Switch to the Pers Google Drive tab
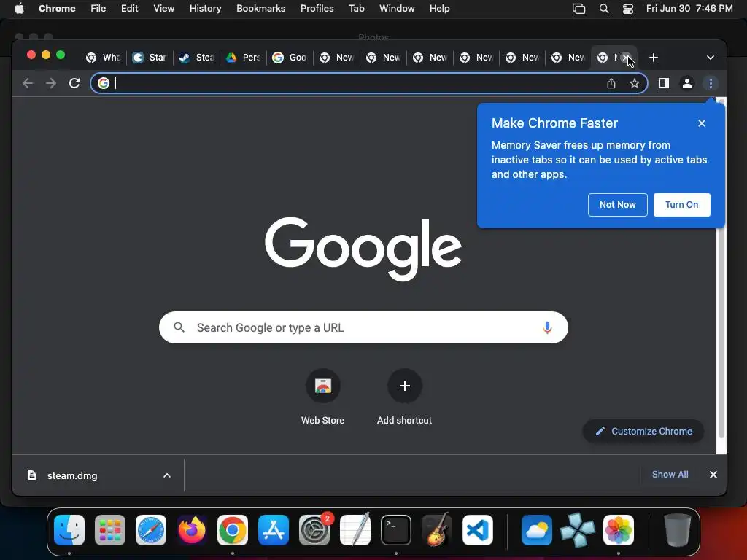747x560 pixels. coord(244,58)
